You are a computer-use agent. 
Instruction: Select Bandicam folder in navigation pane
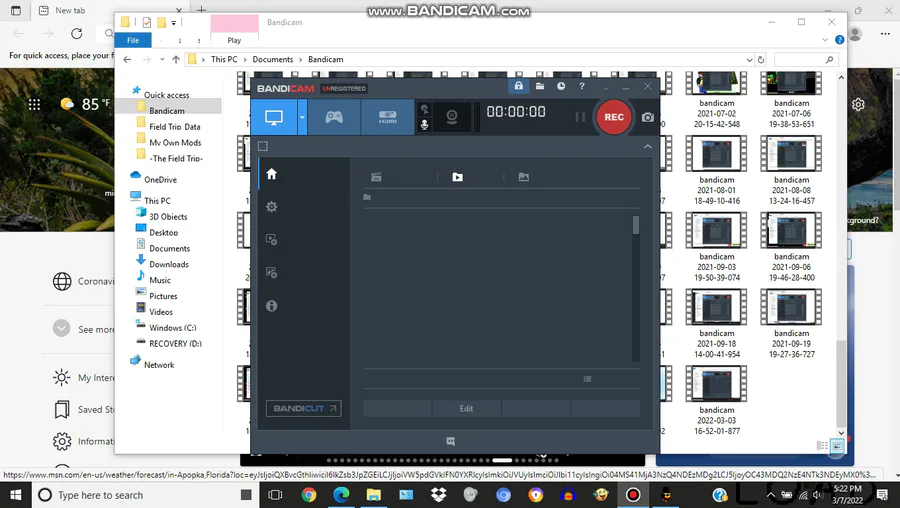point(167,111)
